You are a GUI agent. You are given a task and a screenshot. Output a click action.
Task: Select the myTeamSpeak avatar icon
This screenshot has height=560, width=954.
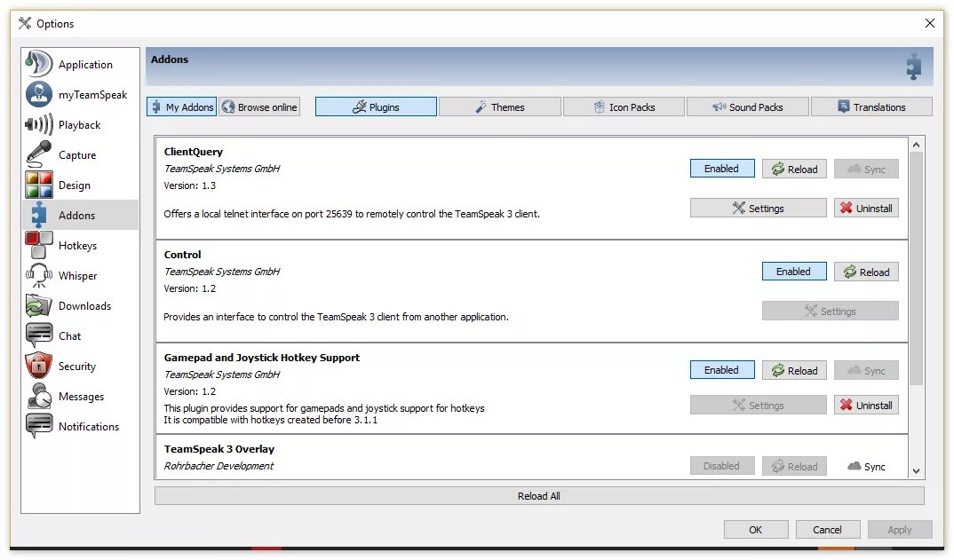[38, 94]
